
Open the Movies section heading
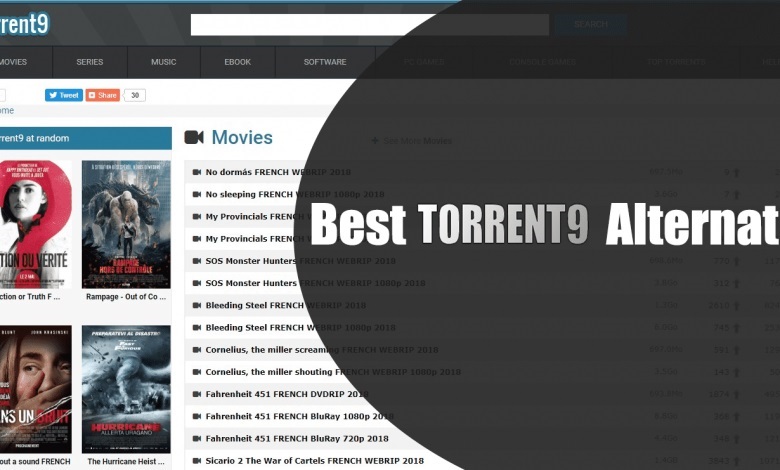click(242, 137)
